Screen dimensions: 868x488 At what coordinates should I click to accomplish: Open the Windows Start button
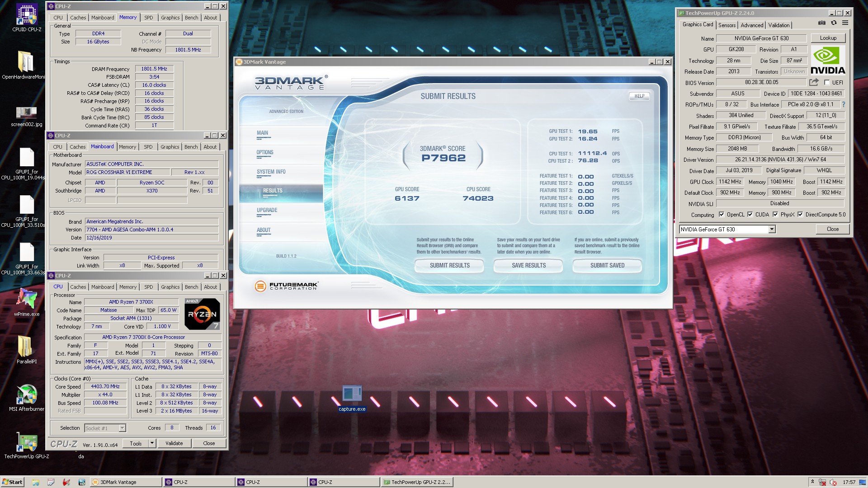[x=12, y=482]
